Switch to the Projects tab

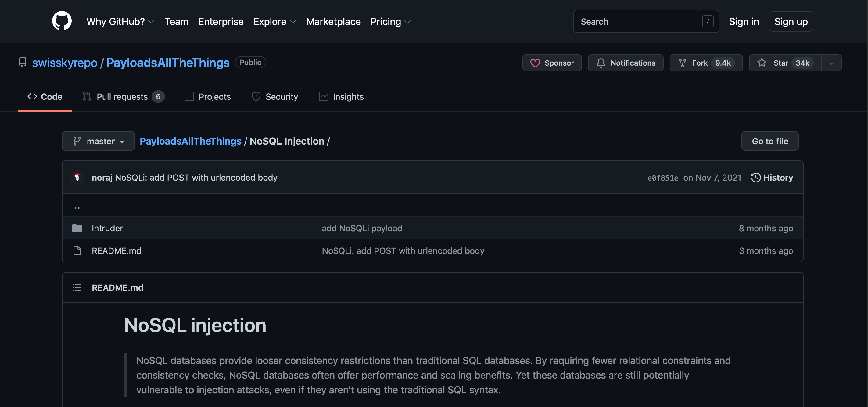point(208,97)
